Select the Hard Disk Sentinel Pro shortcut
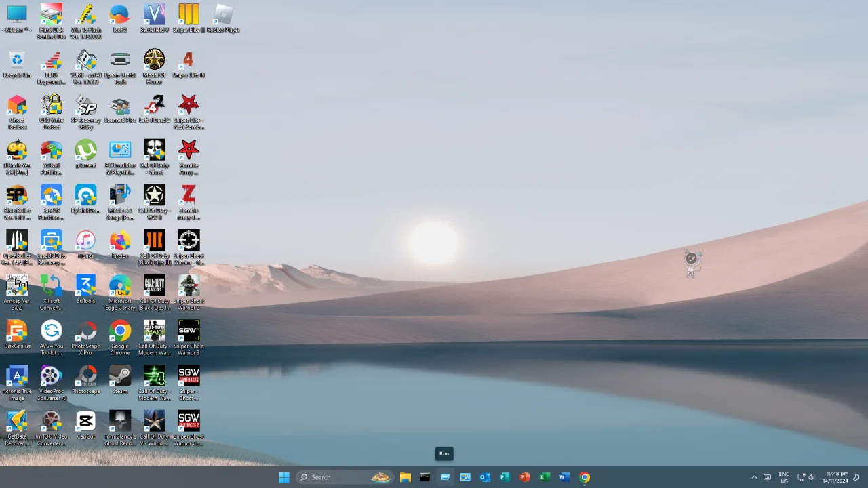Viewport: 868px width, 488px height. point(52,21)
